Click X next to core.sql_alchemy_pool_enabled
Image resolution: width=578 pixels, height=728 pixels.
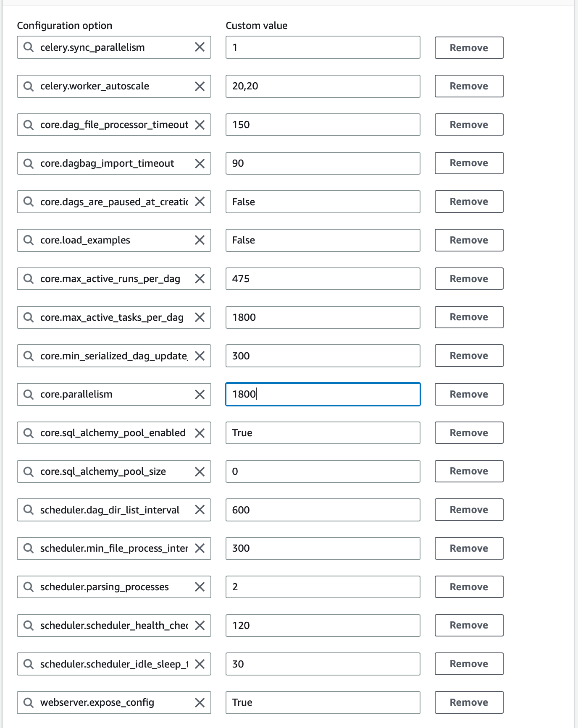coord(200,433)
